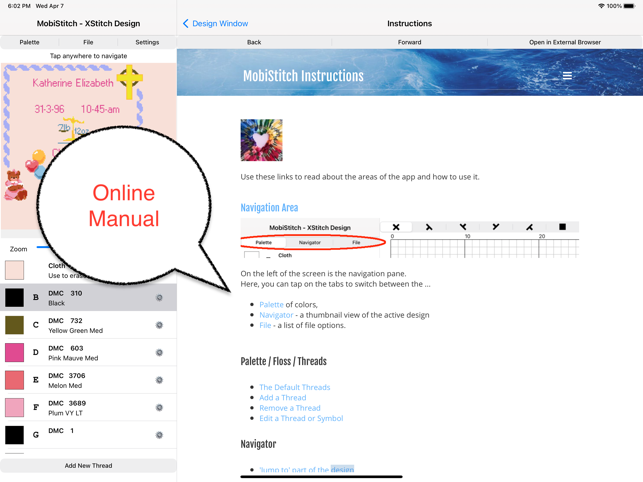This screenshot has width=643, height=482.
Task: Open the Navigator link
Action: tap(276, 315)
